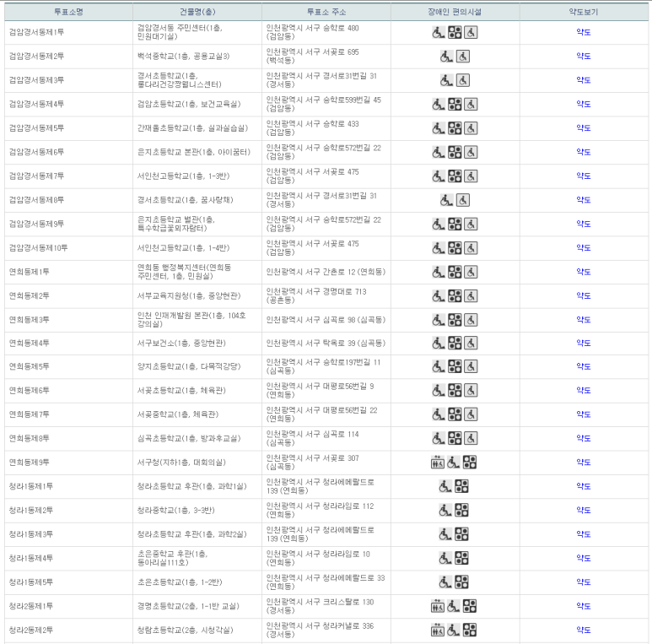Select polling place name 검암경서동제2투
Viewport: 652px width, 644px height.
pos(36,57)
